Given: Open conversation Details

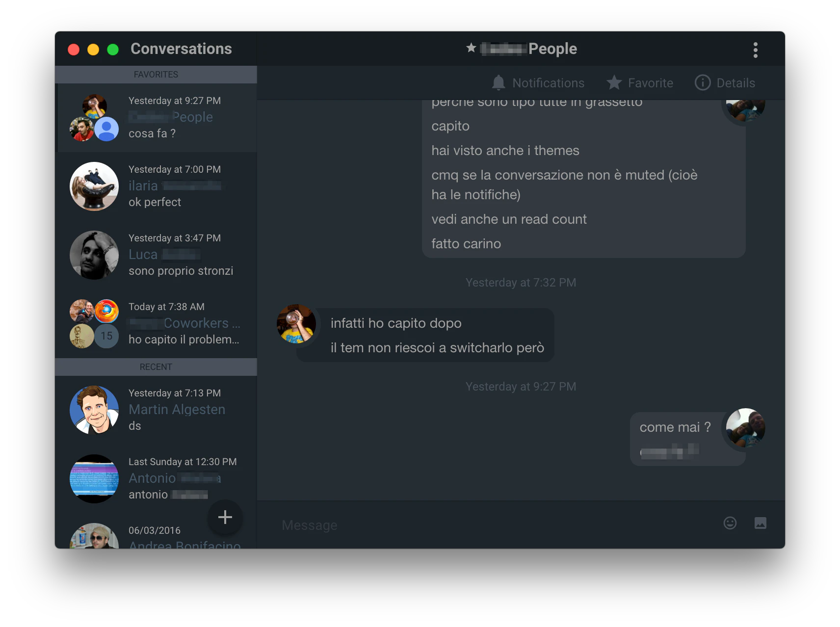Looking at the screenshot, I should coord(725,83).
